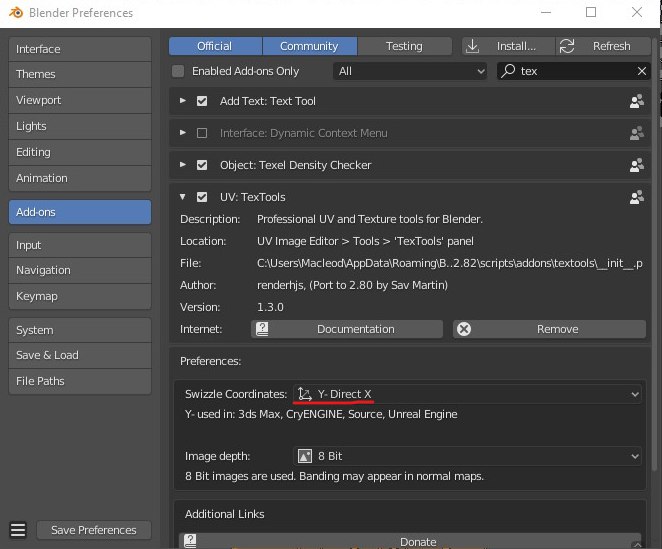Open the Keymap preferences section

point(80,296)
